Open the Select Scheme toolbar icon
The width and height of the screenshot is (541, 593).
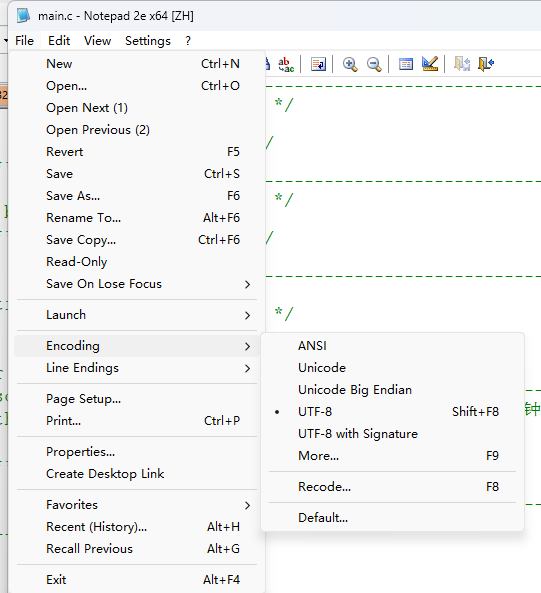point(406,64)
